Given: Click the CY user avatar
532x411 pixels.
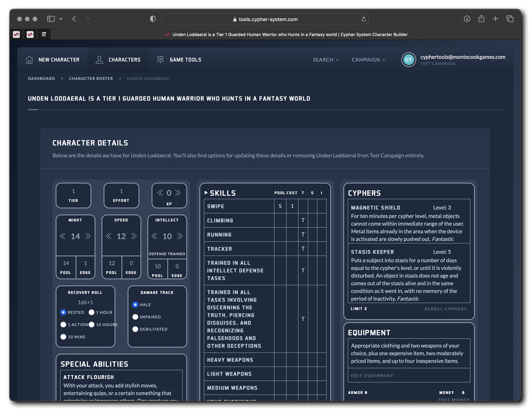Looking at the screenshot, I should (x=408, y=60).
